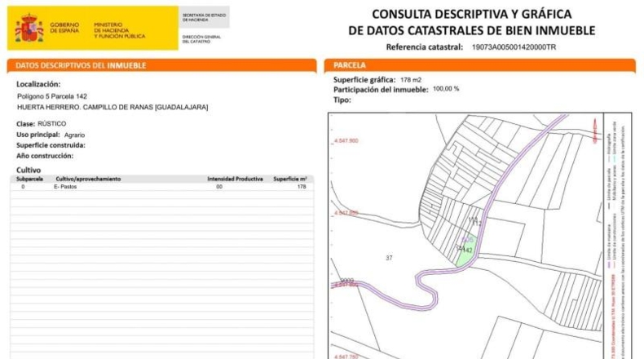The height and width of the screenshot is (359, 644).
Task: Click the 'Superficie m²' column header
Action: click(x=290, y=179)
